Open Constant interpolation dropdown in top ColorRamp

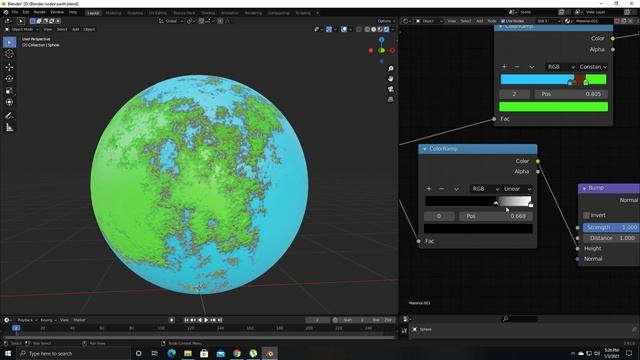[593, 67]
